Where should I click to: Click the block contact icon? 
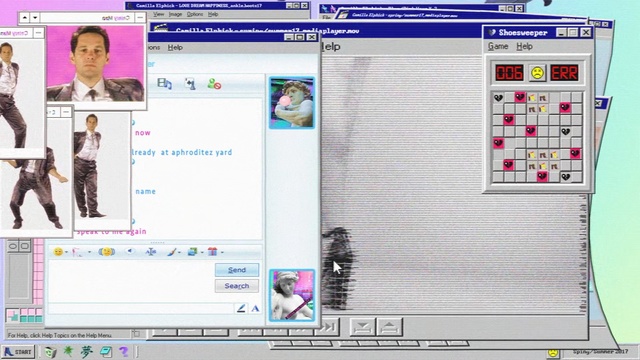pyautogui.click(x=214, y=84)
